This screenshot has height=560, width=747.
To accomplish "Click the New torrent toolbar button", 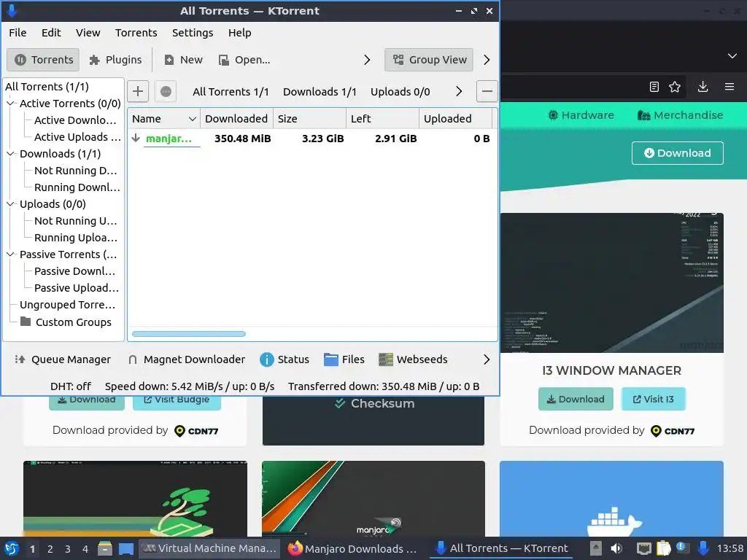I will 184,60.
